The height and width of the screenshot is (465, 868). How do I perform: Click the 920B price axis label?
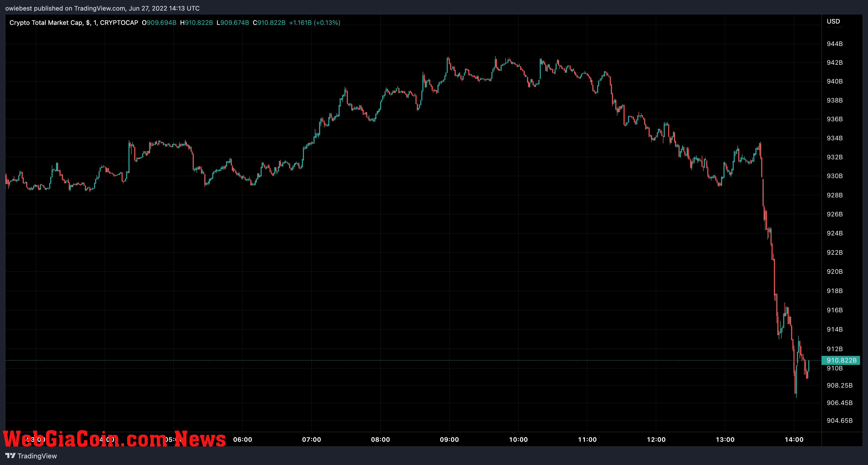(x=835, y=271)
